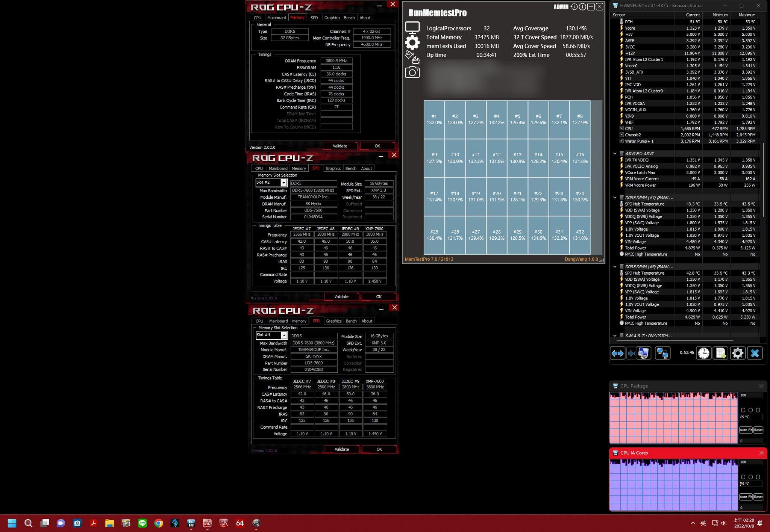The image size is (770, 532).
Task: Click the minimum value field 0 in CPU IA Cores graph
Action: click(751, 508)
